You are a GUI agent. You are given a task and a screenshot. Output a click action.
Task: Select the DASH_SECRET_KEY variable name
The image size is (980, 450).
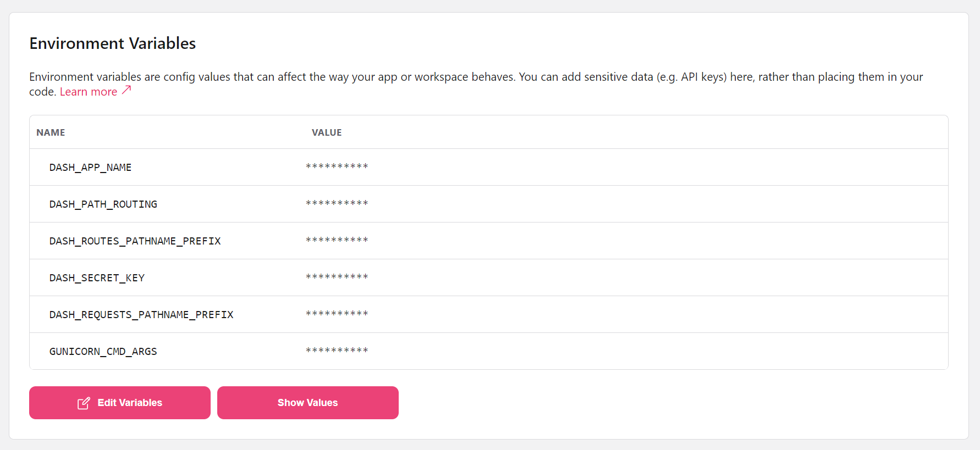pyautogui.click(x=97, y=277)
